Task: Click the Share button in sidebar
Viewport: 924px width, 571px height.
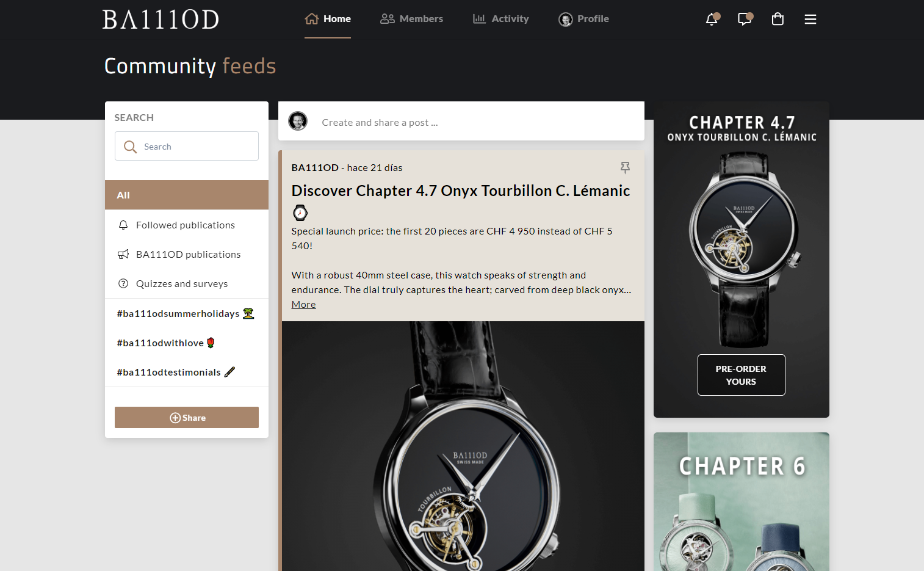Action: [187, 418]
